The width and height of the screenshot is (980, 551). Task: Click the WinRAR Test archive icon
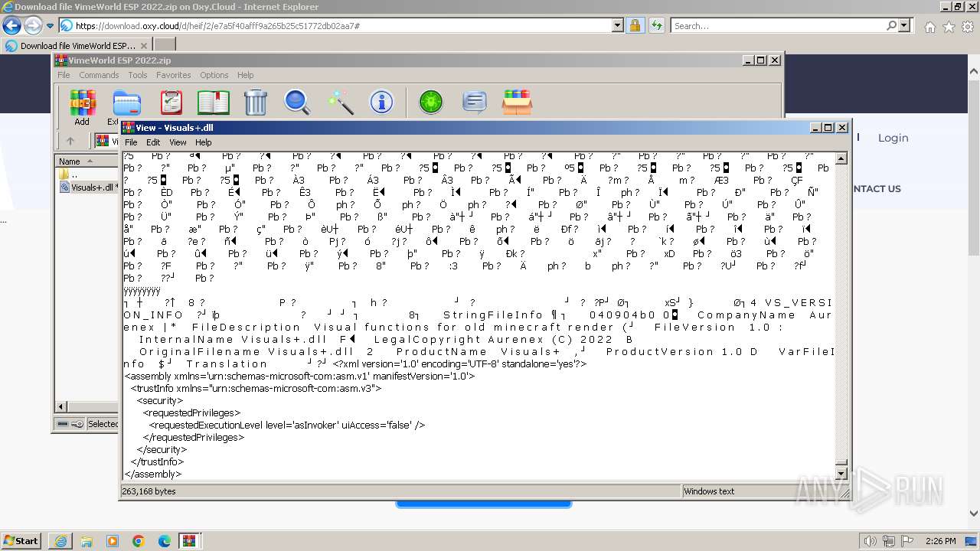171,102
